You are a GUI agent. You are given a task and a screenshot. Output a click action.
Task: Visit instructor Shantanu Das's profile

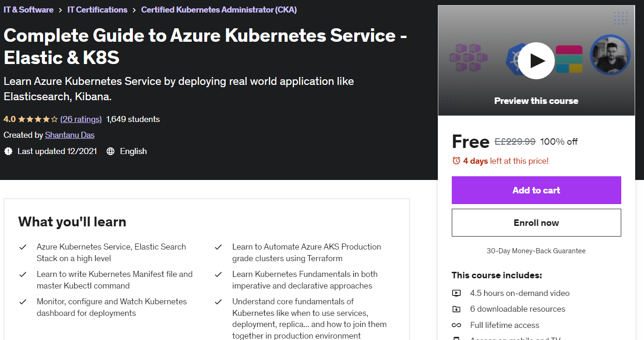(x=70, y=135)
